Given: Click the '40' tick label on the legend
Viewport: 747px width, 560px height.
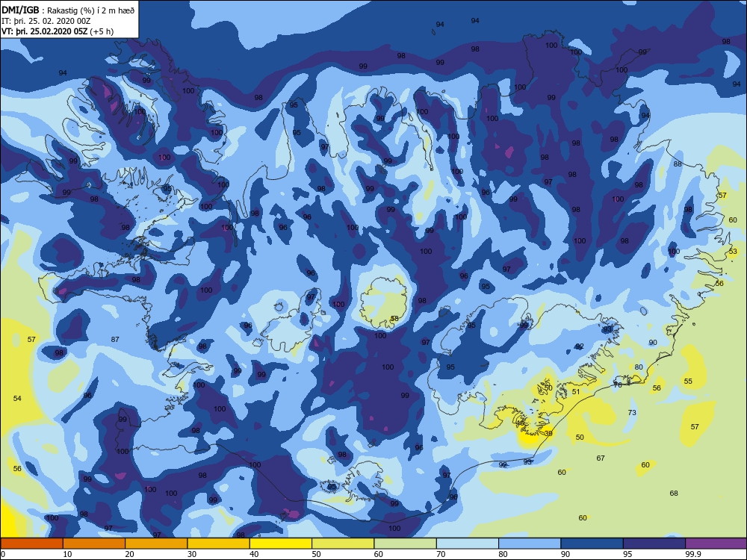Looking at the screenshot, I should coord(255,554).
